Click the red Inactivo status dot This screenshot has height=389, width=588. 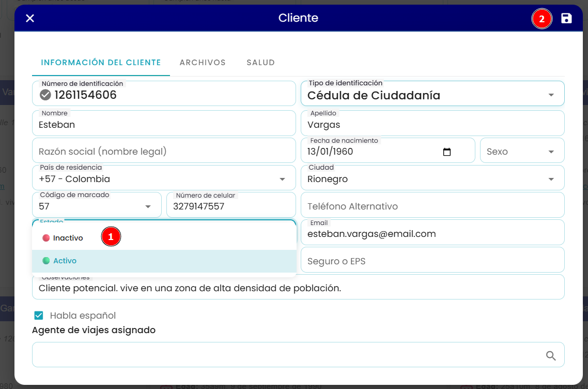pos(46,238)
